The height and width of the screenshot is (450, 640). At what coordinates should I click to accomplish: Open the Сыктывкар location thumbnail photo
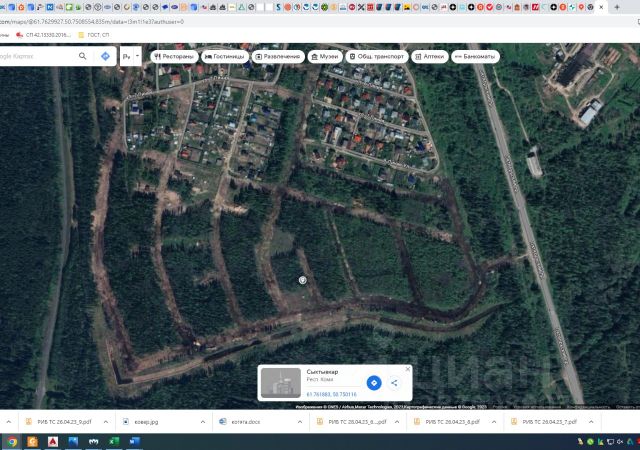pyautogui.click(x=281, y=383)
